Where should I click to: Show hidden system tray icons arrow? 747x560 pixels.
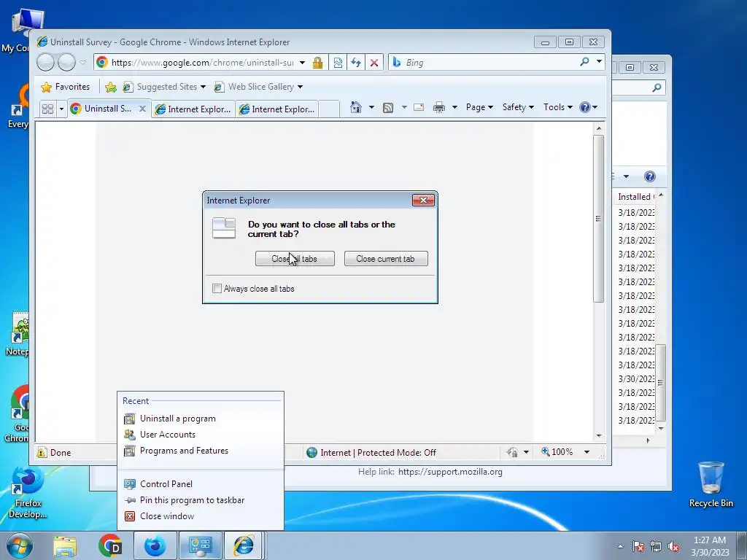pyautogui.click(x=620, y=546)
